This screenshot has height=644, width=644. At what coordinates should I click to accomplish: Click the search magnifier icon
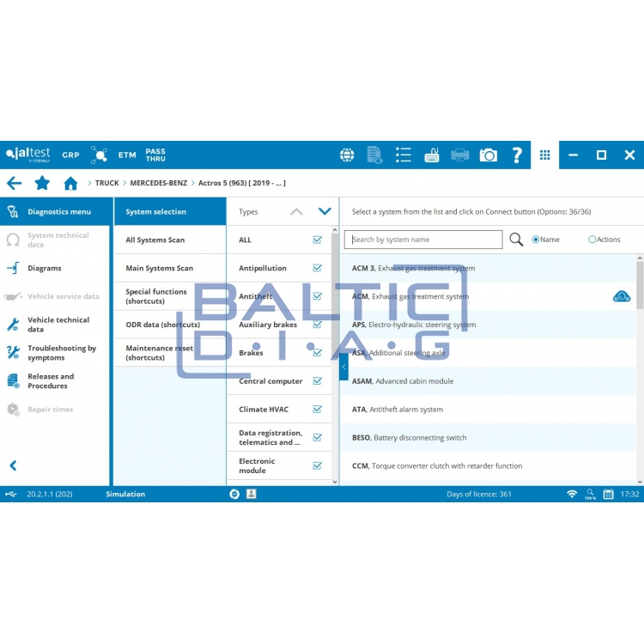click(x=516, y=240)
